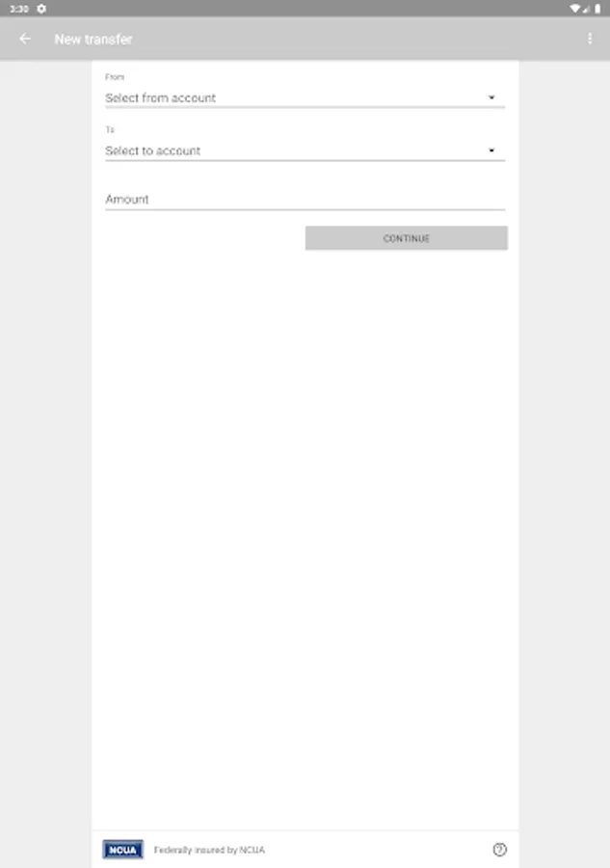Click the arrow on the From account selector
Image resolution: width=610 pixels, height=868 pixels.
click(491, 97)
